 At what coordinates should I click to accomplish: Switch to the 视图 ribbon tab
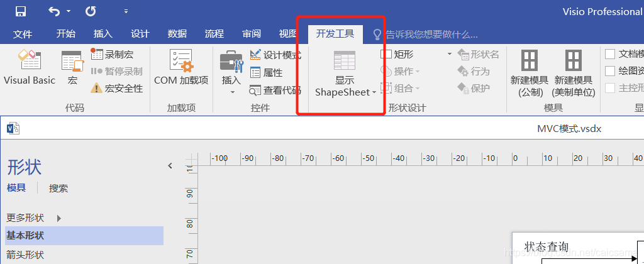(x=287, y=34)
